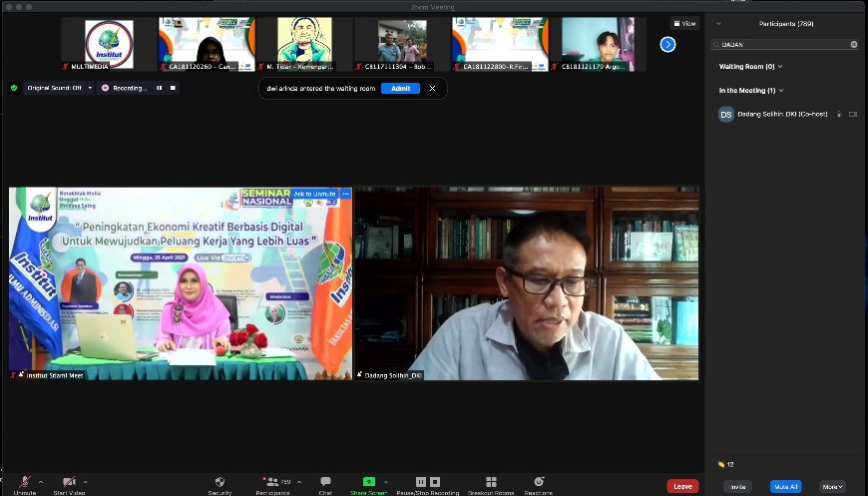This screenshot has height=496, width=868.
Task: Click Dadang Solihin's camera status icon
Action: [x=852, y=114]
